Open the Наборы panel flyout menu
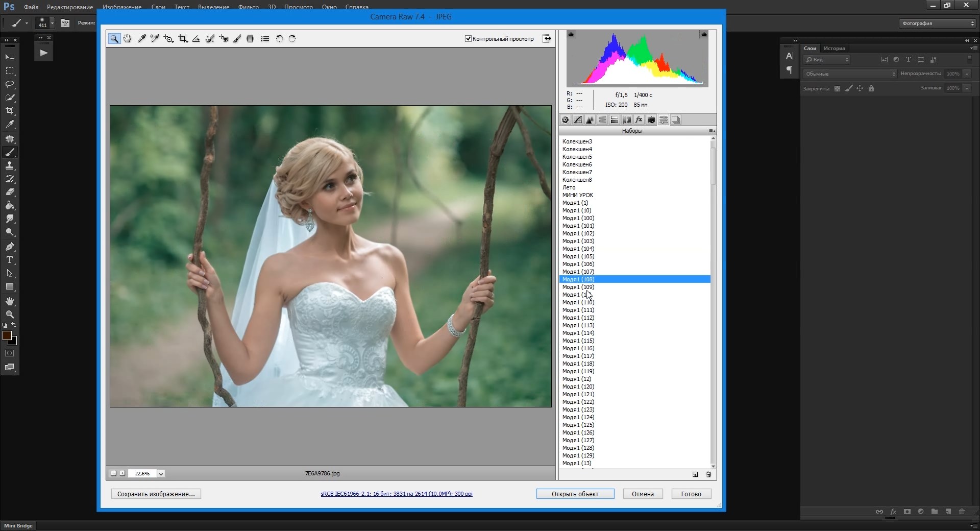Screen dimensions: 980x531 712,131
